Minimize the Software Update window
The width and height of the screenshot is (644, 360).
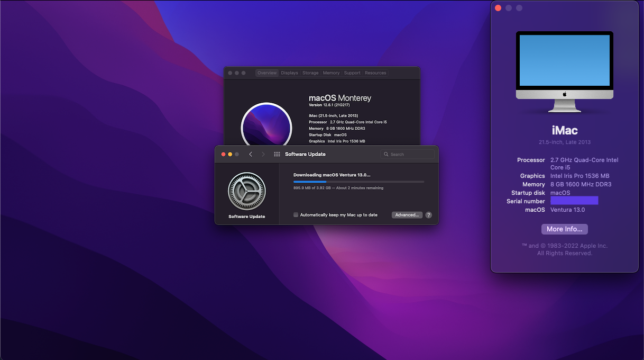pos(230,154)
